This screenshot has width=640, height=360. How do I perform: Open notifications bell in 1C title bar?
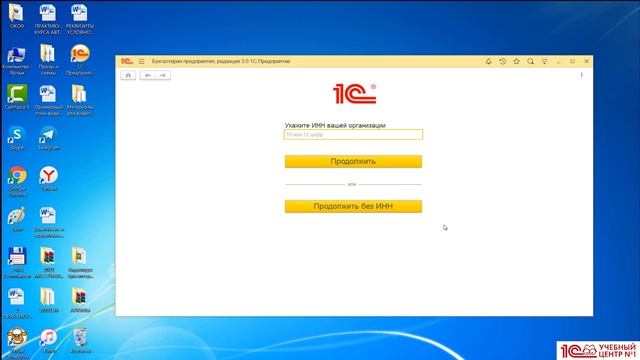488,61
